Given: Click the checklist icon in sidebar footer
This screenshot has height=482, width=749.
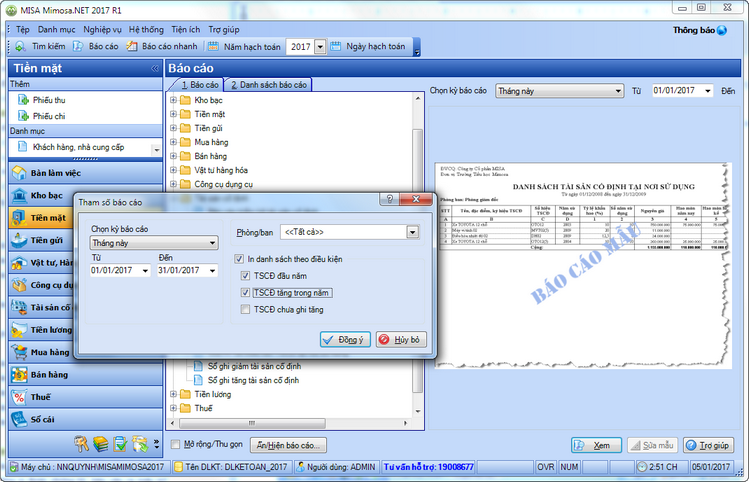Looking at the screenshot, I should pyautogui.click(x=120, y=444).
